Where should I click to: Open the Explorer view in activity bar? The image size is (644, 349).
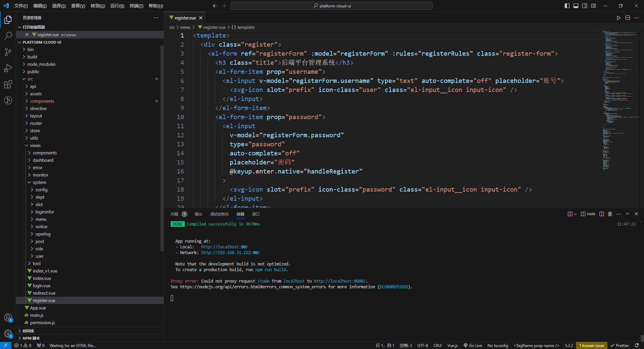(x=8, y=20)
